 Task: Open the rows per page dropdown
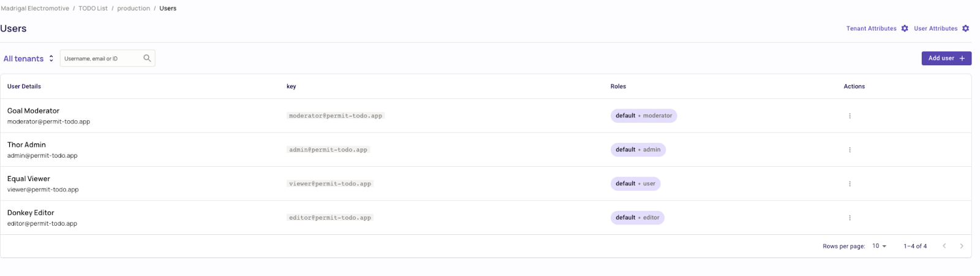879,246
